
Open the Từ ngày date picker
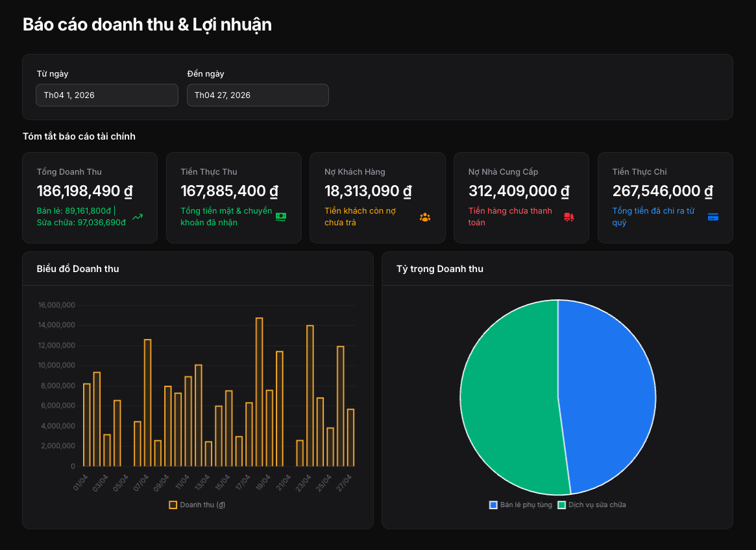pyautogui.click(x=107, y=95)
